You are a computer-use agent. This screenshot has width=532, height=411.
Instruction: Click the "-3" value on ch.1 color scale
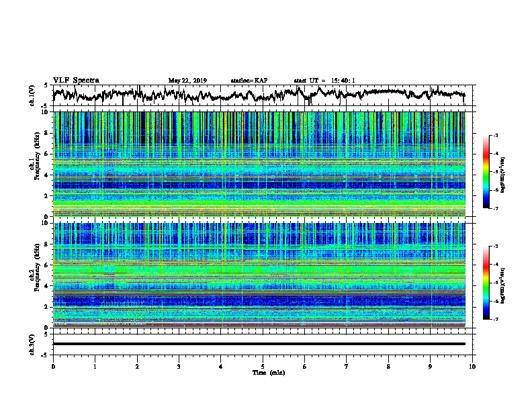pyautogui.click(x=495, y=135)
